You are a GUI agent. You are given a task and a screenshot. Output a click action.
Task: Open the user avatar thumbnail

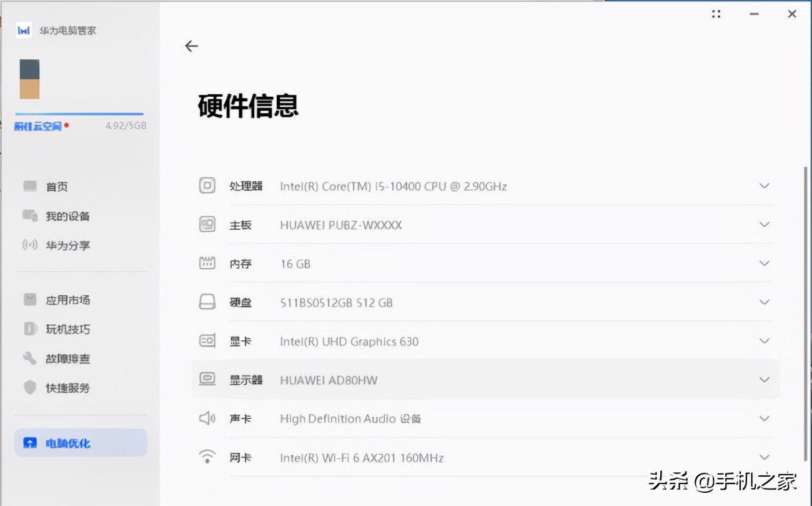tap(29, 79)
